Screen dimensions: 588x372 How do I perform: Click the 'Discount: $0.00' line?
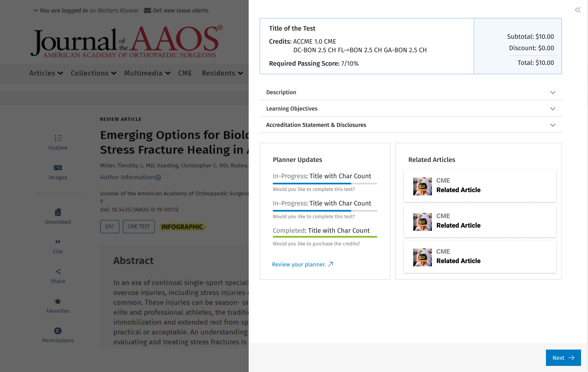click(x=532, y=48)
